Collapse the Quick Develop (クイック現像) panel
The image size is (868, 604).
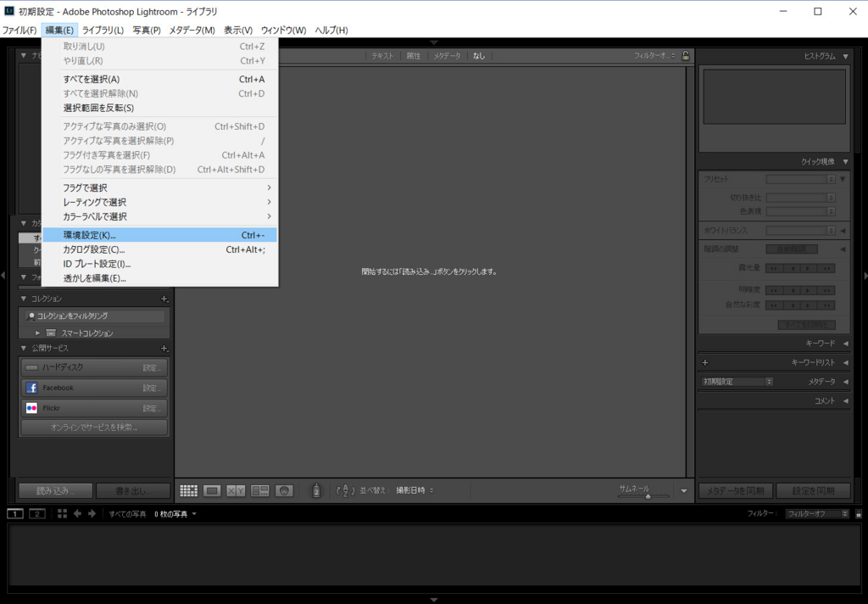coord(845,162)
